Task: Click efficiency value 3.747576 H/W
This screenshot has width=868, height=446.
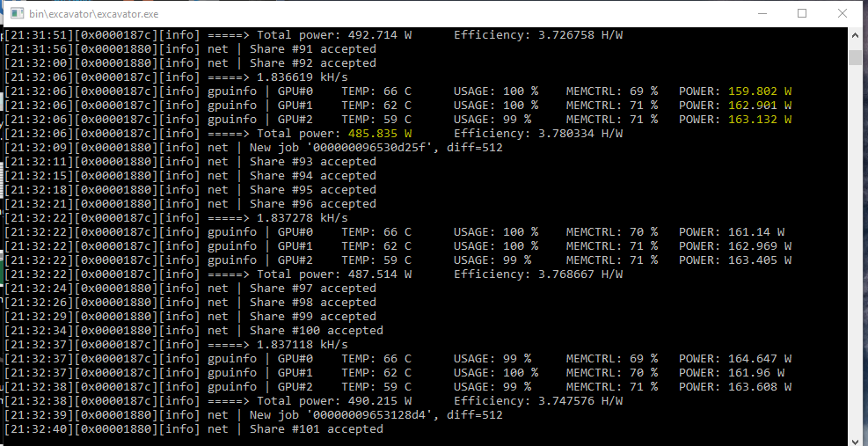Action: (x=580, y=401)
